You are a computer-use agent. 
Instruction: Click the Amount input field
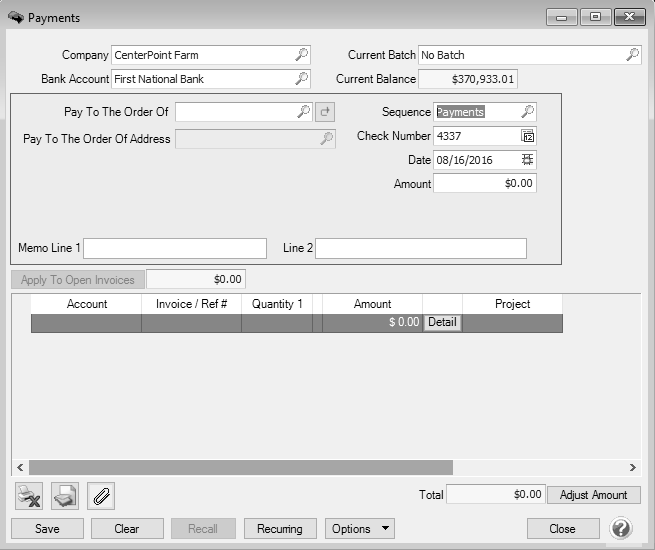pos(485,184)
